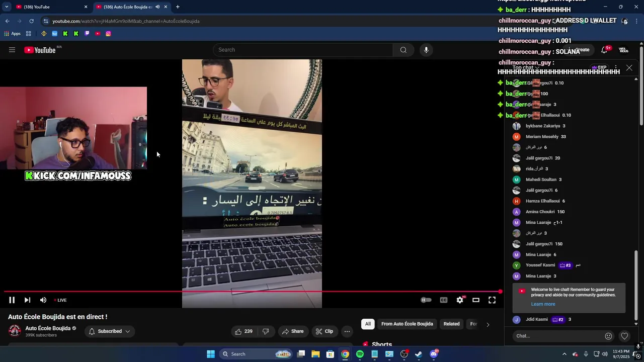644x362 pixels.
Task: Open Auto École Boujida channel avatar
Action: coord(15,331)
